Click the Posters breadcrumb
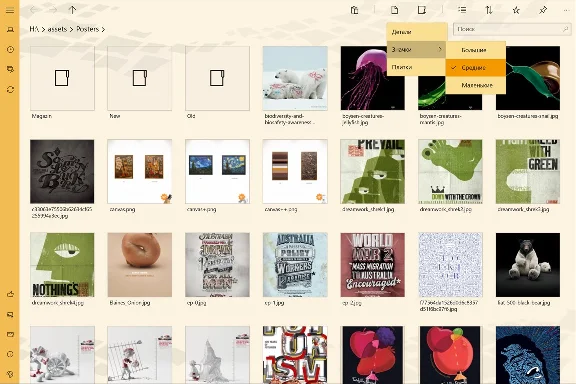576x384 pixels. coord(87,29)
